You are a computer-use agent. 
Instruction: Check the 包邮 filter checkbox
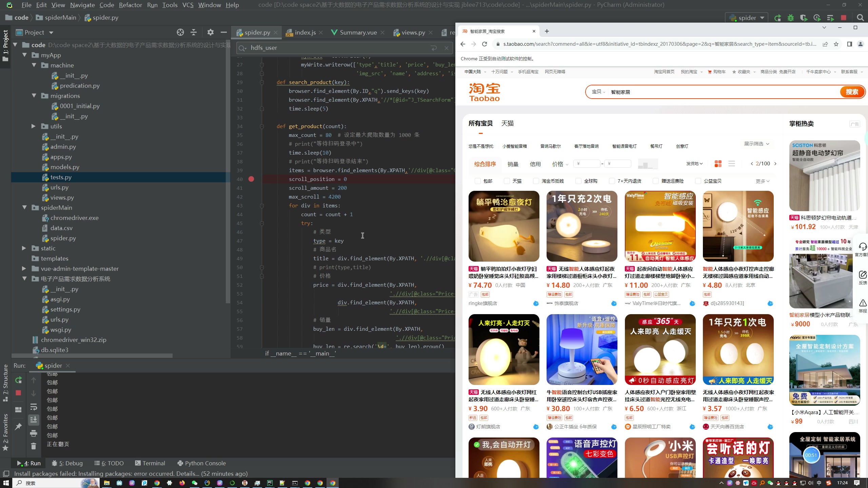(478, 181)
